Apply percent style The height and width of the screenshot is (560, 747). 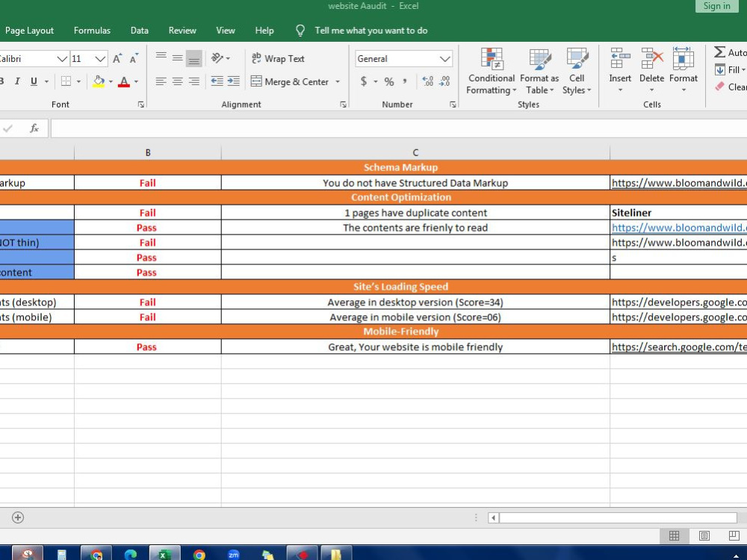tap(389, 81)
